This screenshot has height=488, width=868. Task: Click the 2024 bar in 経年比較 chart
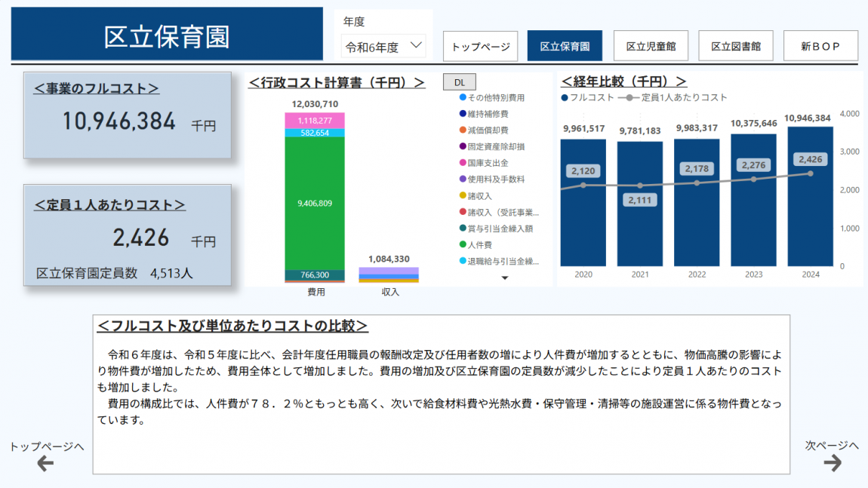point(810,196)
